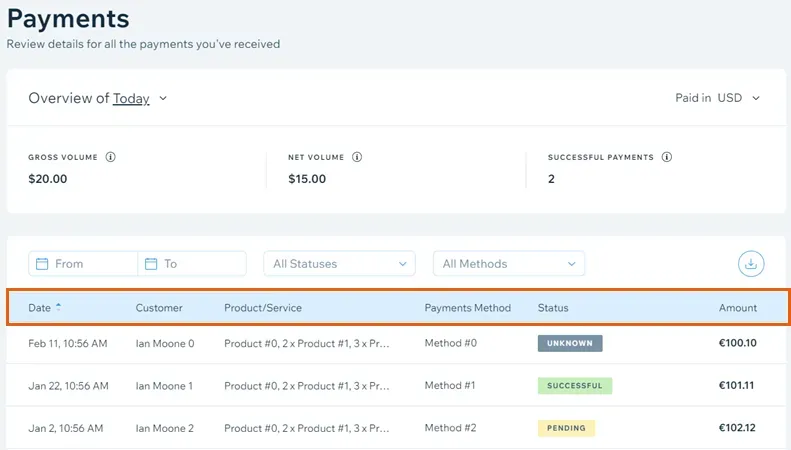Click the Status column header

point(552,308)
